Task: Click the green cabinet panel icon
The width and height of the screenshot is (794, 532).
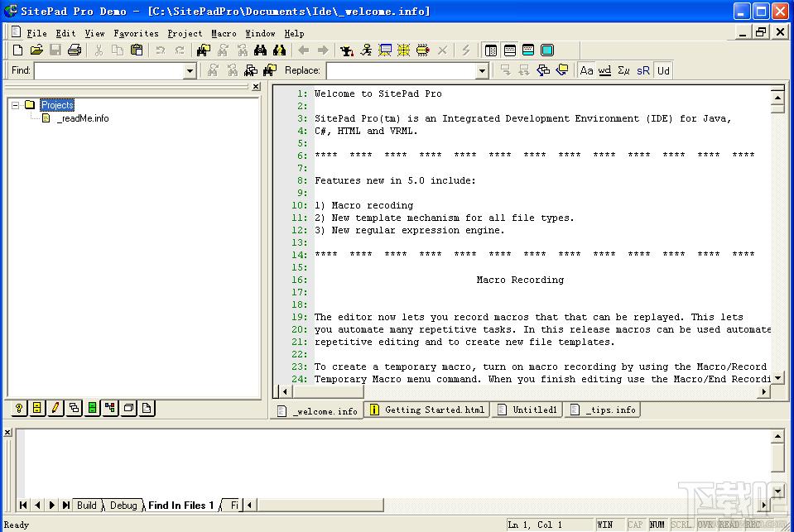Action: pyautogui.click(x=92, y=408)
